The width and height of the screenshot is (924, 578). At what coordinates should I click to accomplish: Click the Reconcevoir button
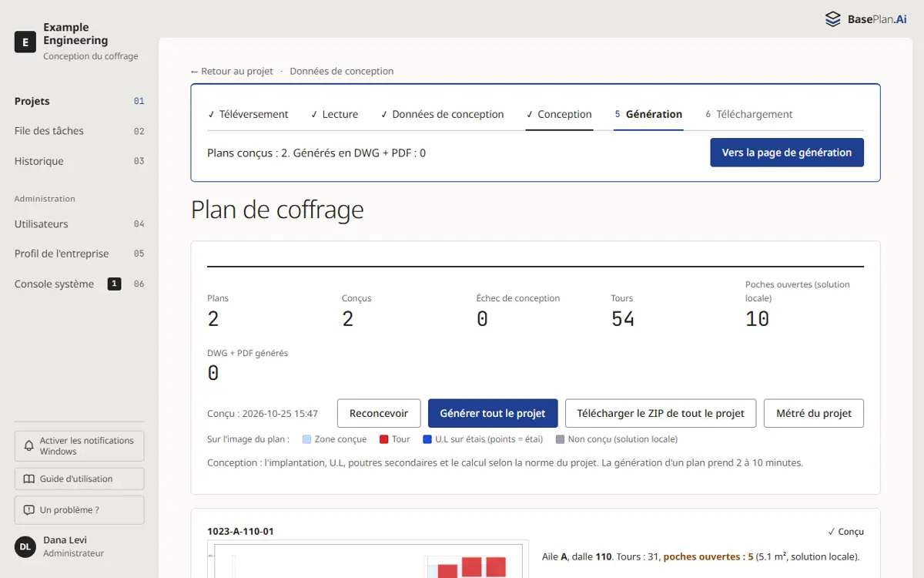379,413
